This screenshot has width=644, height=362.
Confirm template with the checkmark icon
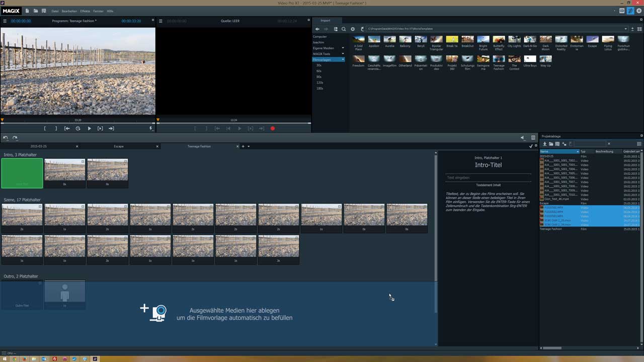click(x=531, y=146)
